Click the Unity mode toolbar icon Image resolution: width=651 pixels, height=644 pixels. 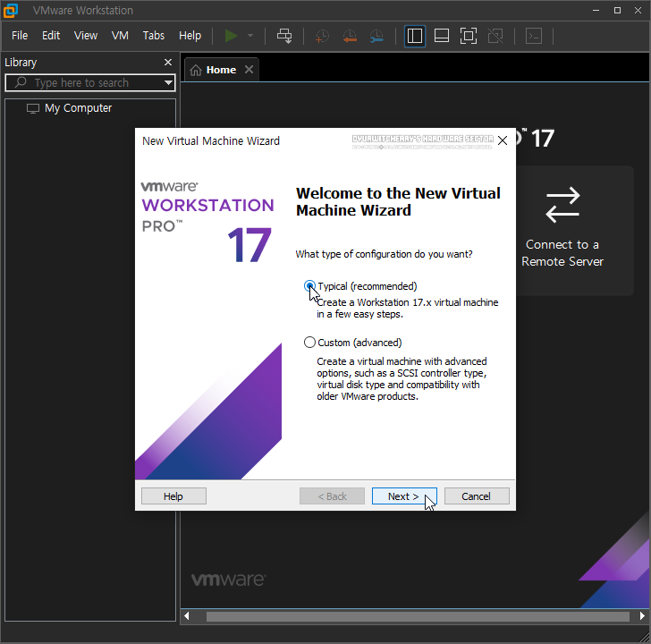click(x=495, y=36)
